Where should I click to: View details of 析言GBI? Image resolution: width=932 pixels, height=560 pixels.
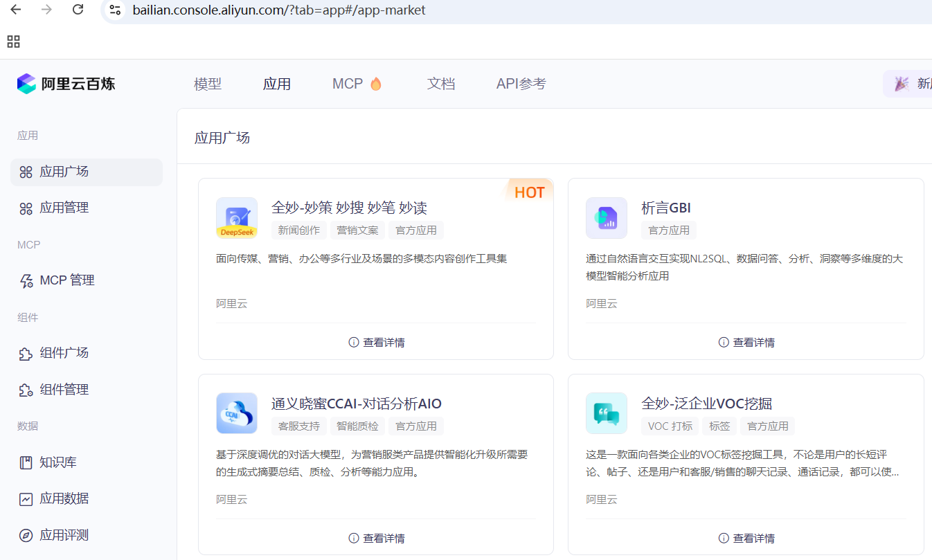[746, 342]
